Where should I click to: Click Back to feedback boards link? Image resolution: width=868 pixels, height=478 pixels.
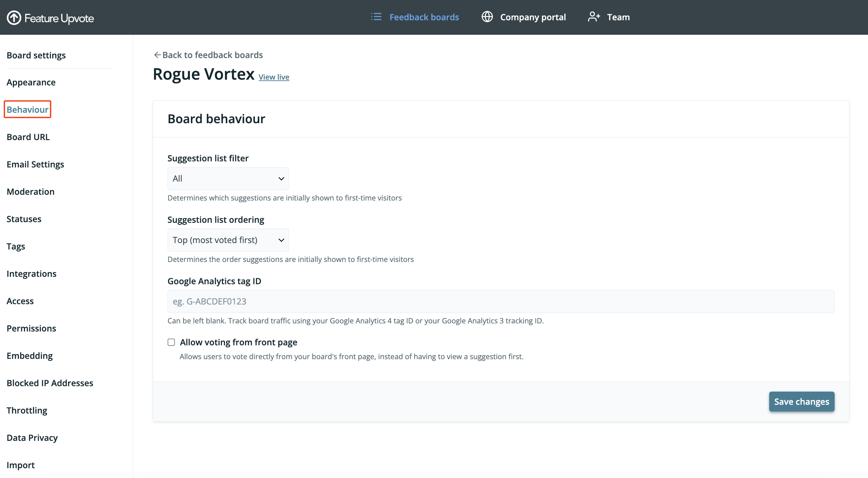[x=212, y=55]
